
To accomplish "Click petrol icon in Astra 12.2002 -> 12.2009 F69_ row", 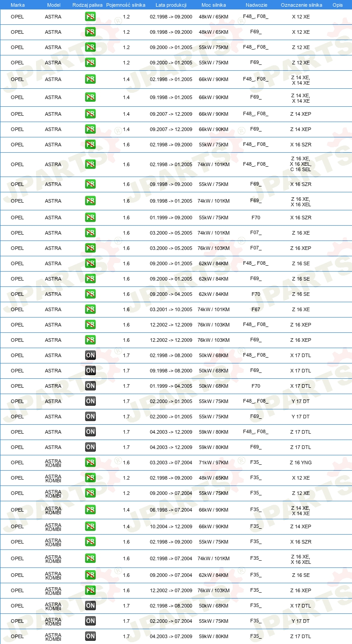I will [90, 340].
